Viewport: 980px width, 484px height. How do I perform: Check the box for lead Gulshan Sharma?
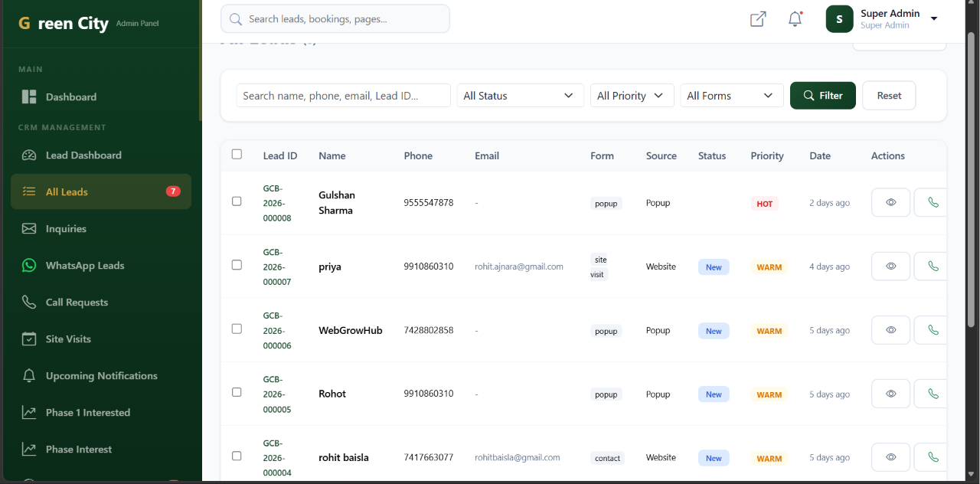point(237,201)
